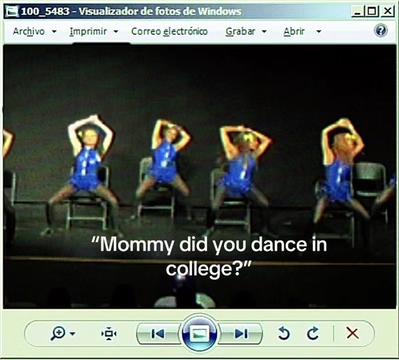Close the photo viewer window
Image resolution: width=399 pixels, height=360 pixels.
tap(387, 11)
